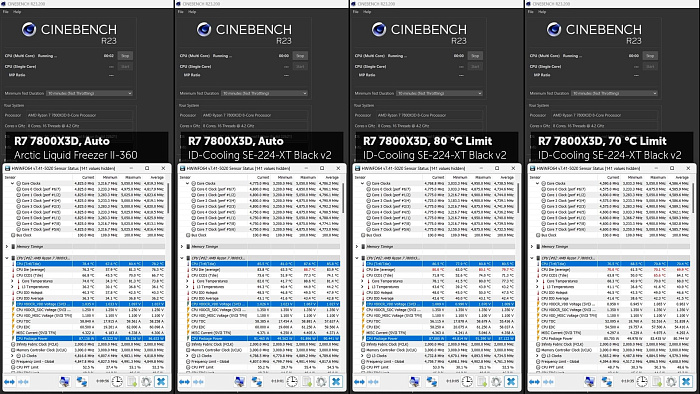The height and width of the screenshot is (394, 700).
Task: Collapse CPU AMD Ryzen group in 70 °C Limit panel
Action: pyautogui.click(x=532, y=258)
